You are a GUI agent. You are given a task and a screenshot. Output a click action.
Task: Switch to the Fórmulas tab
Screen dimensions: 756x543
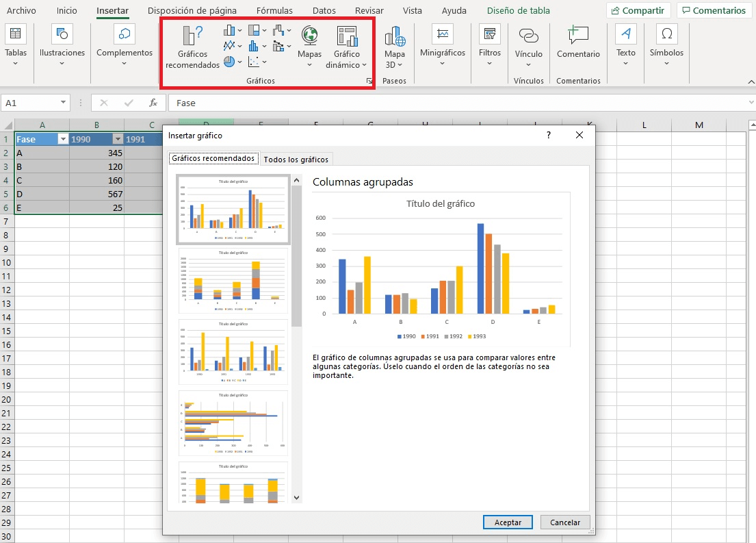[x=274, y=10]
